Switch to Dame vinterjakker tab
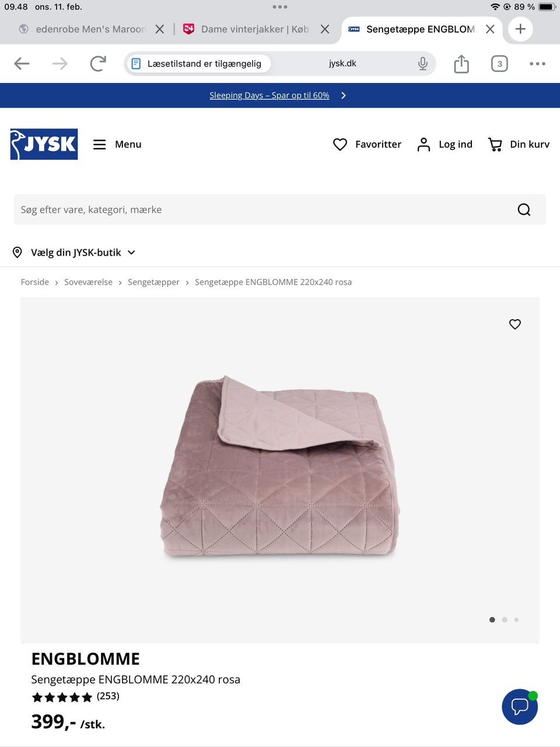Screen dimensions: 560x747 [x=254, y=29]
